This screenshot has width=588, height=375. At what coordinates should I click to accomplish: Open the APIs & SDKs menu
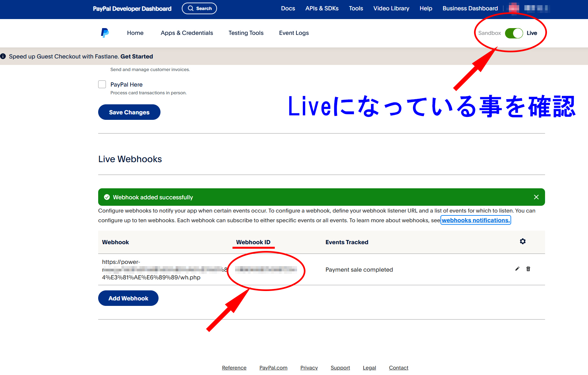(x=322, y=8)
